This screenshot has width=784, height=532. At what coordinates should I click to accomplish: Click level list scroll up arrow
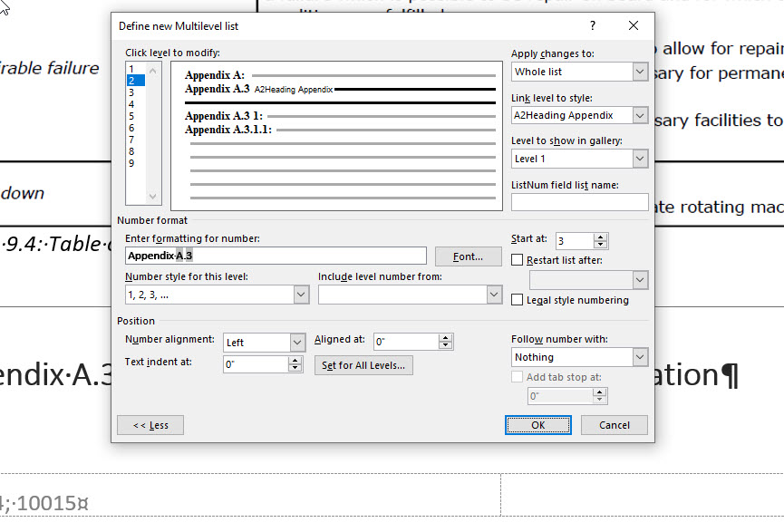pos(153,71)
